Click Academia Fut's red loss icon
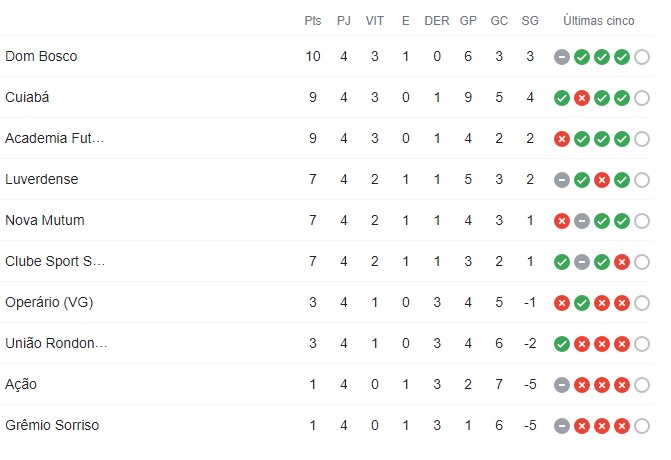The width and height of the screenshot is (671, 460). [562, 139]
